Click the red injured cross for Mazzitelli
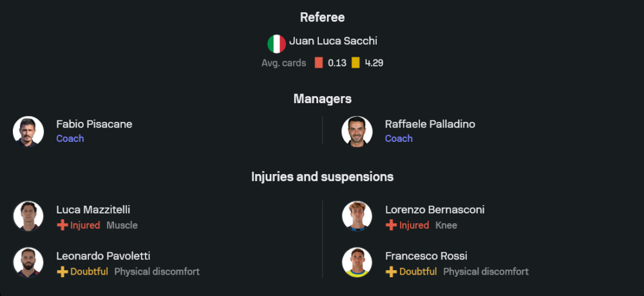Image resolution: width=644 pixels, height=296 pixels. point(62,225)
